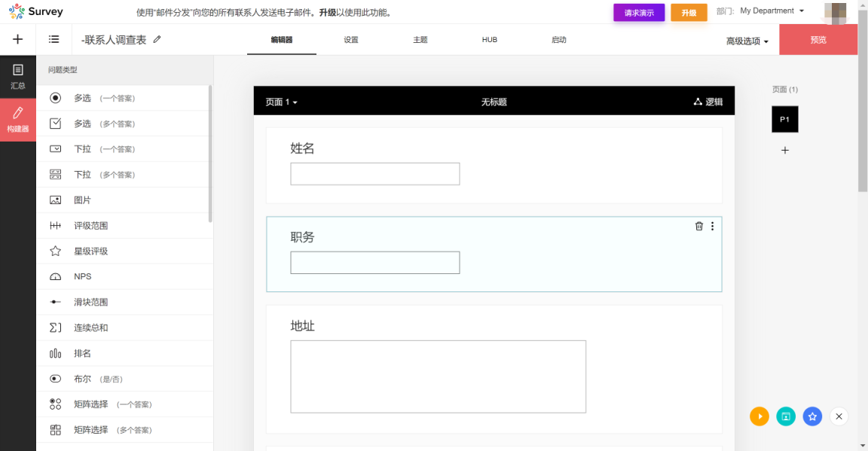Click the 升级 upgrade button

pyautogui.click(x=688, y=12)
